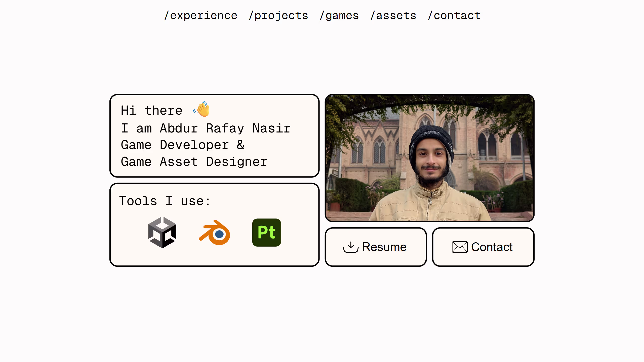Open the /assets navigation link
644x362 pixels.
point(393,16)
